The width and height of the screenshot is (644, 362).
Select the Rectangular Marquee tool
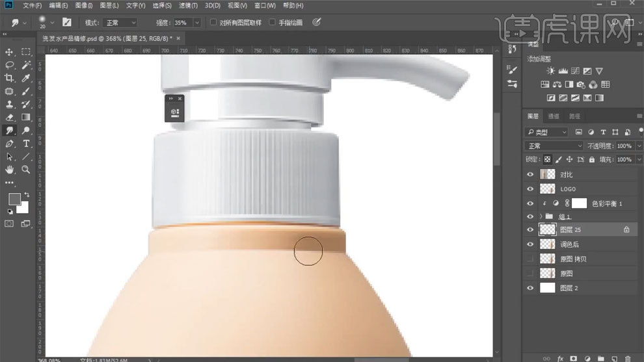click(x=26, y=52)
